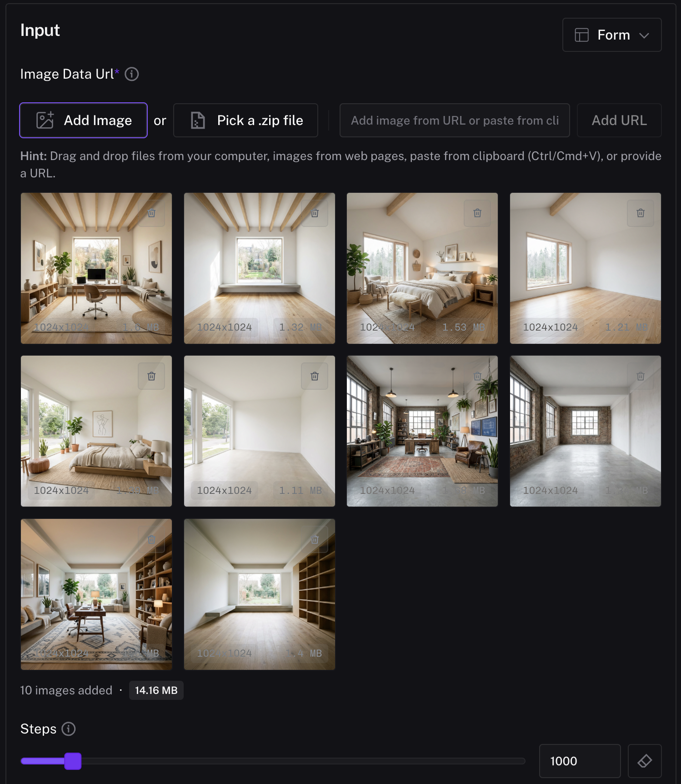Image resolution: width=681 pixels, height=784 pixels.
Task: Click the reset Steps value icon button
Action: click(645, 761)
